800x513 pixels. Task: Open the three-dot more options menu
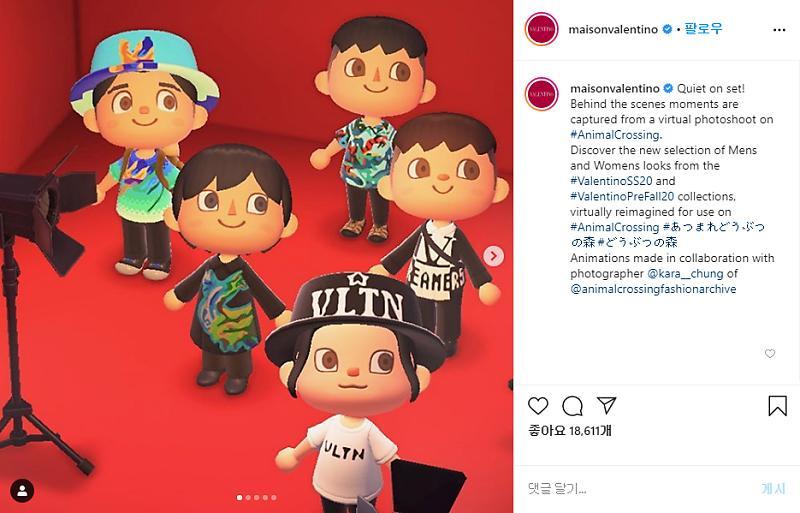coord(779,30)
